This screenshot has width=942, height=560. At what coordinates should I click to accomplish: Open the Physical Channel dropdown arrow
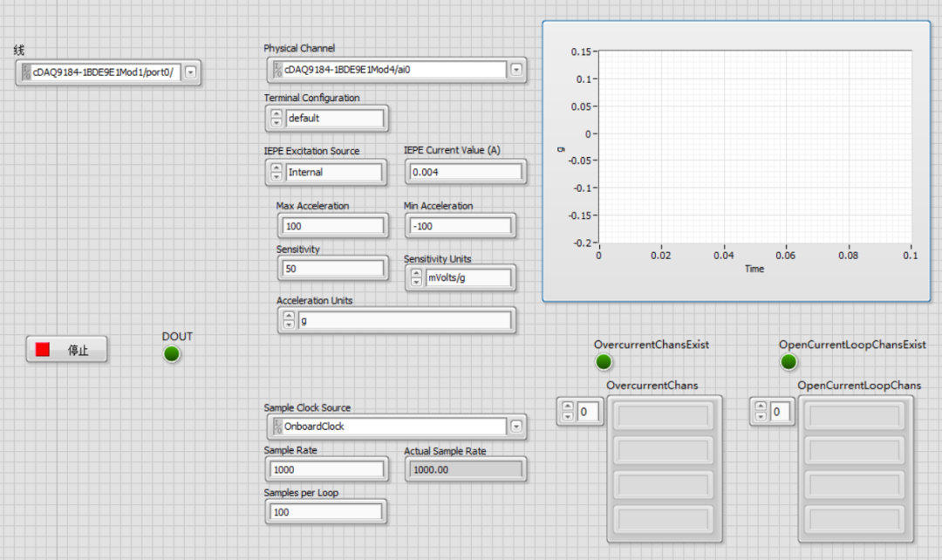(x=516, y=70)
